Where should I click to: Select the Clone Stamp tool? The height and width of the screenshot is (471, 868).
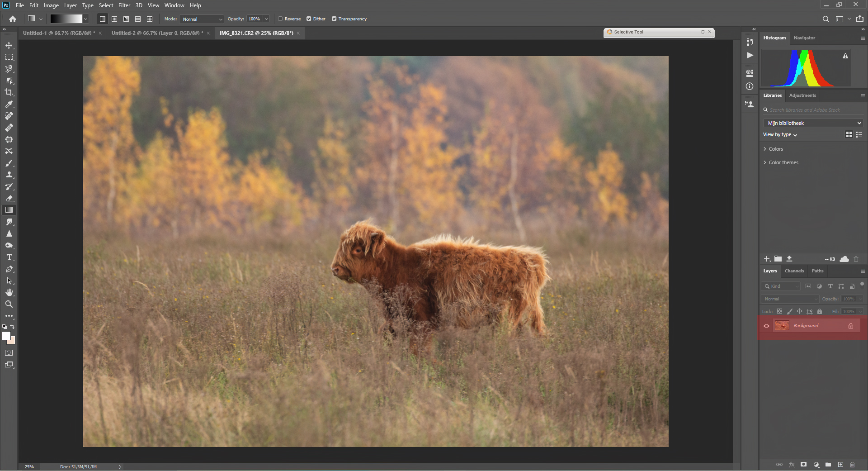point(9,175)
